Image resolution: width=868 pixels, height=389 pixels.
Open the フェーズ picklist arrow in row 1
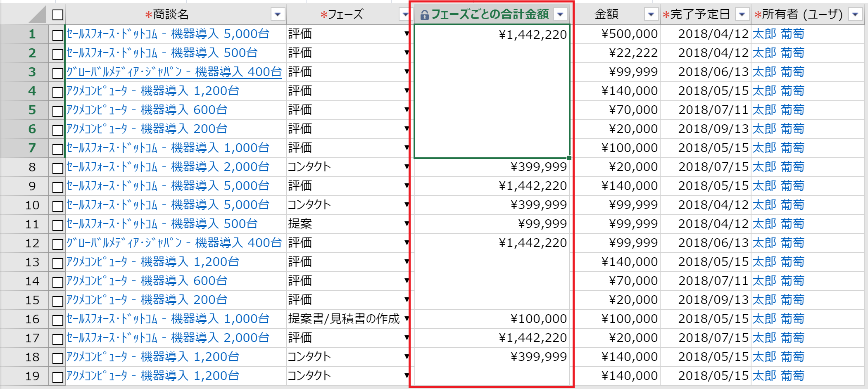407,34
